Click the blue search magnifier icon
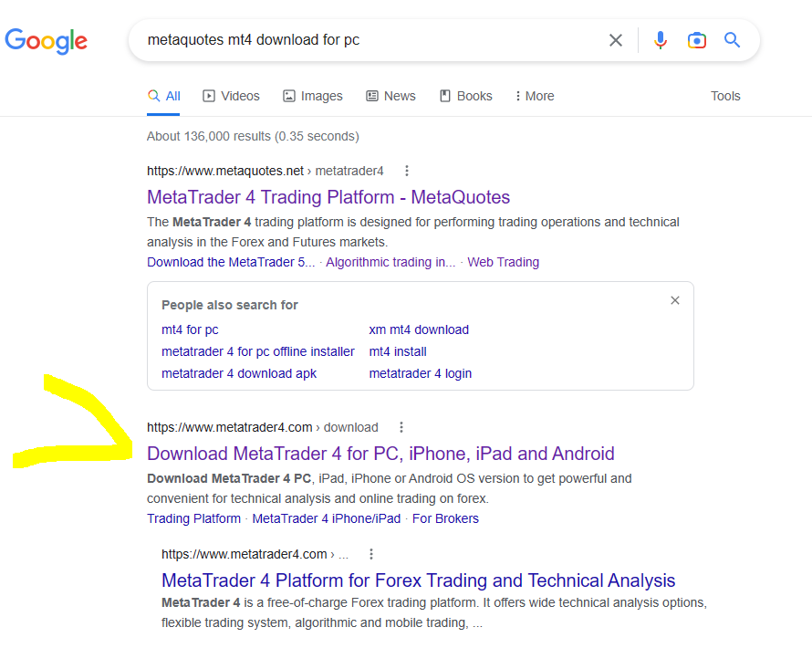This screenshot has width=812, height=669. 732,40
